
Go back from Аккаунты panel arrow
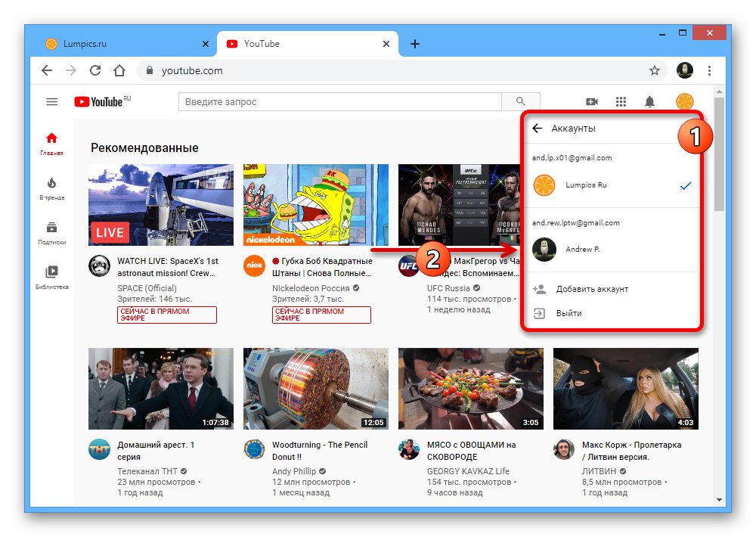537,129
